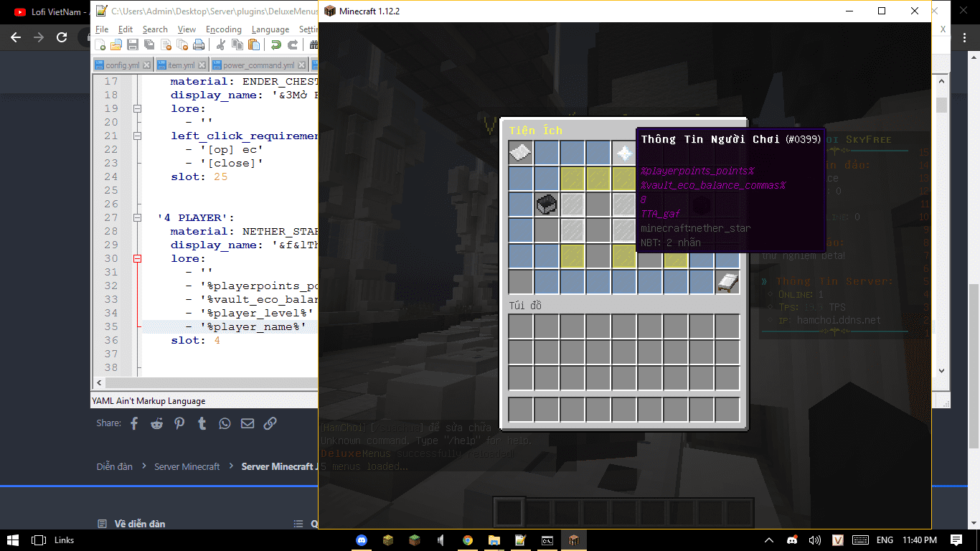Share via the Reddit icon

156,423
